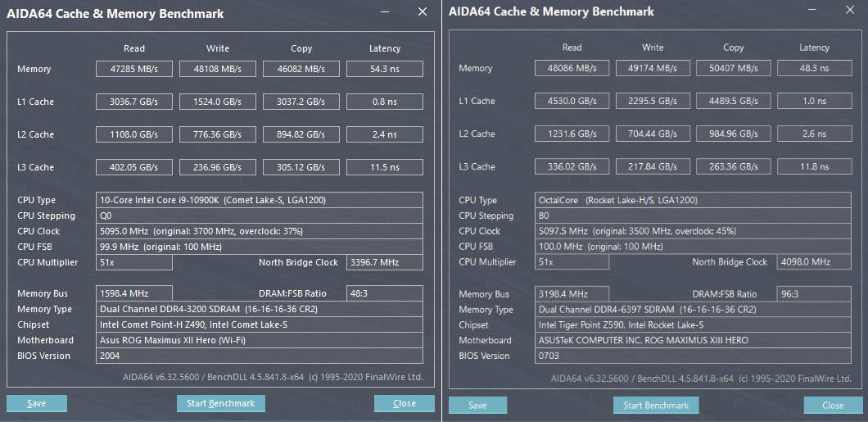Click the Tiger Point Z590 Chipset field
Image resolution: width=868 pixels, height=422 pixels.
pyautogui.click(x=693, y=325)
